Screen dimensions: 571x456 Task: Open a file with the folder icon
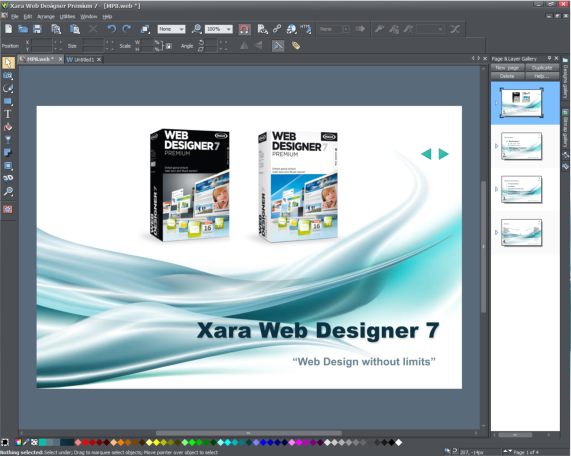pyautogui.click(x=23, y=29)
